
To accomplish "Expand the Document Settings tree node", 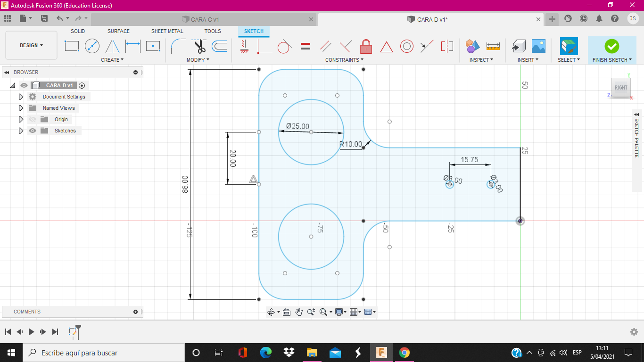I will coord(21,97).
